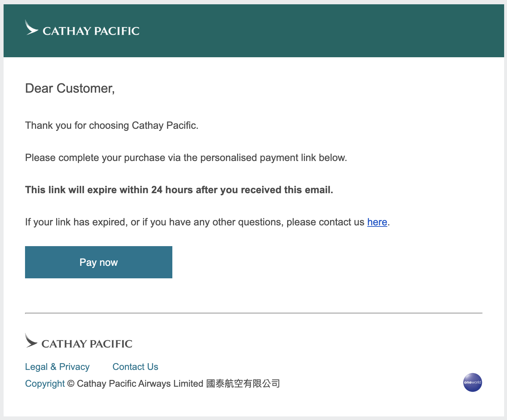This screenshot has height=420, width=507.
Task: Click the brushwing icon in the green header
Action: pos(31,28)
